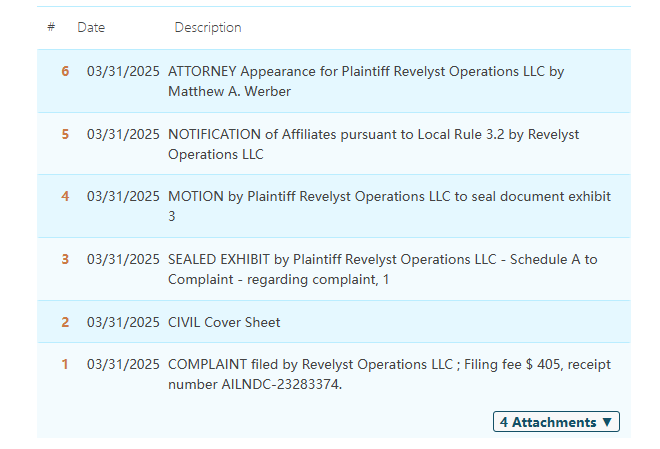The width and height of the screenshot is (660, 449).
Task: Open docket entry number 2
Action: pyautogui.click(x=65, y=322)
